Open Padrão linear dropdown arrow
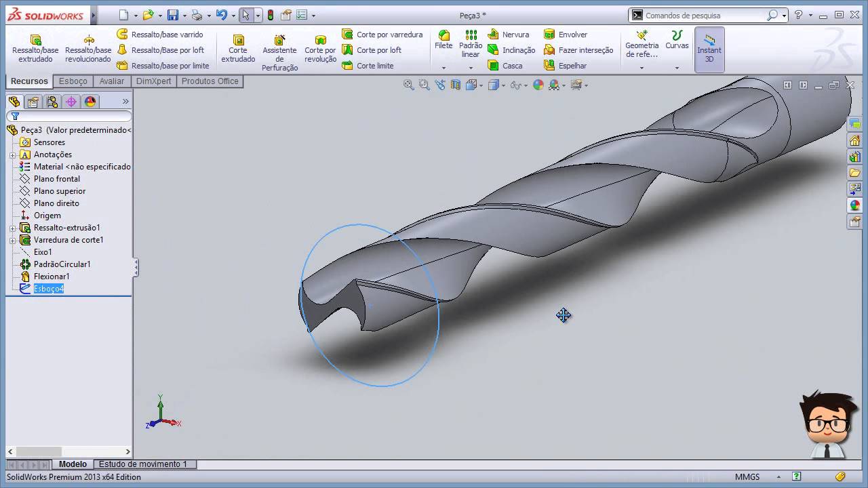The width and height of the screenshot is (868, 488). [x=471, y=68]
